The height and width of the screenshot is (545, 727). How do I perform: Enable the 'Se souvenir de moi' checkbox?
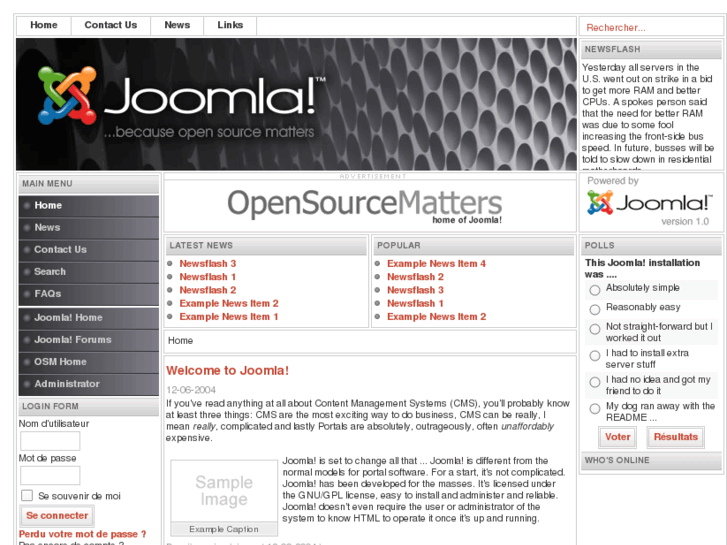(27, 495)
